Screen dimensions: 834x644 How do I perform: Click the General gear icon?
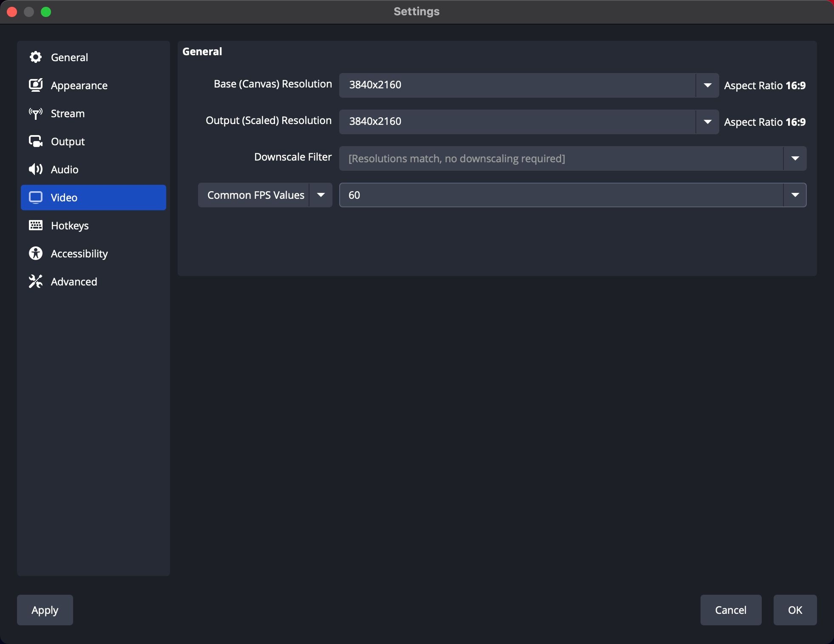(36, 57)
